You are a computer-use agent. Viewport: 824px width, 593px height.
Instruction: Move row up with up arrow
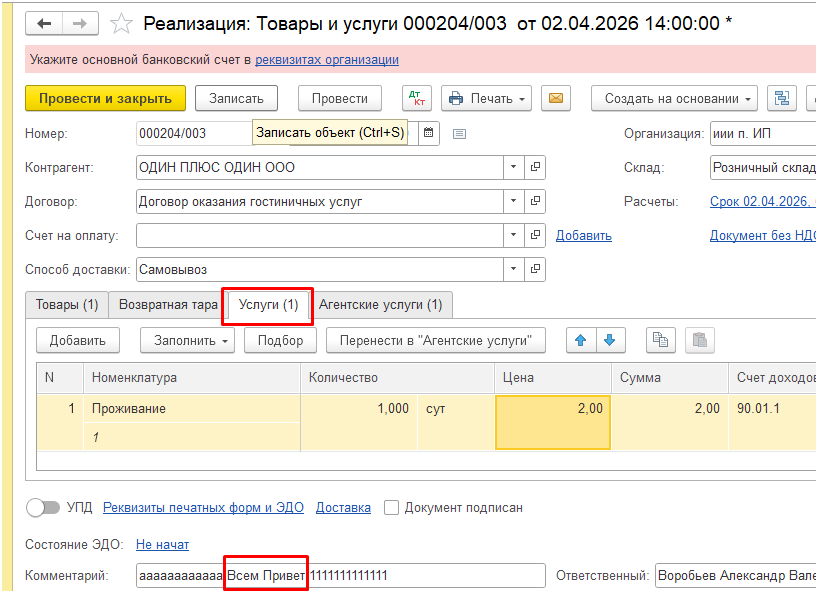(580, 340)
